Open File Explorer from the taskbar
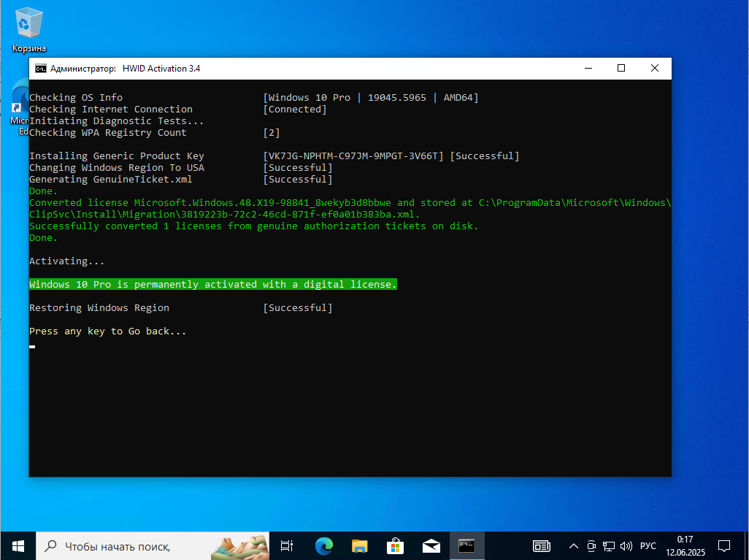749x560 pixels. pos(359,545)
